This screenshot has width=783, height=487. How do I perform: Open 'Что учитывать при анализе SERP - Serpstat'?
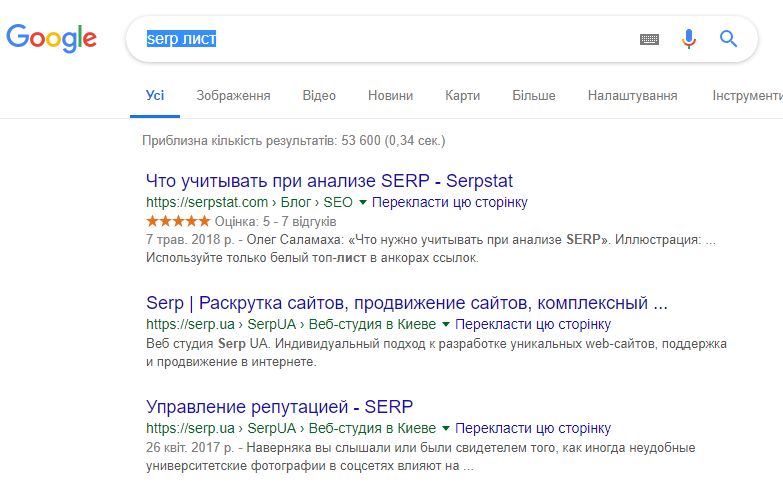(x=329, y=181)
